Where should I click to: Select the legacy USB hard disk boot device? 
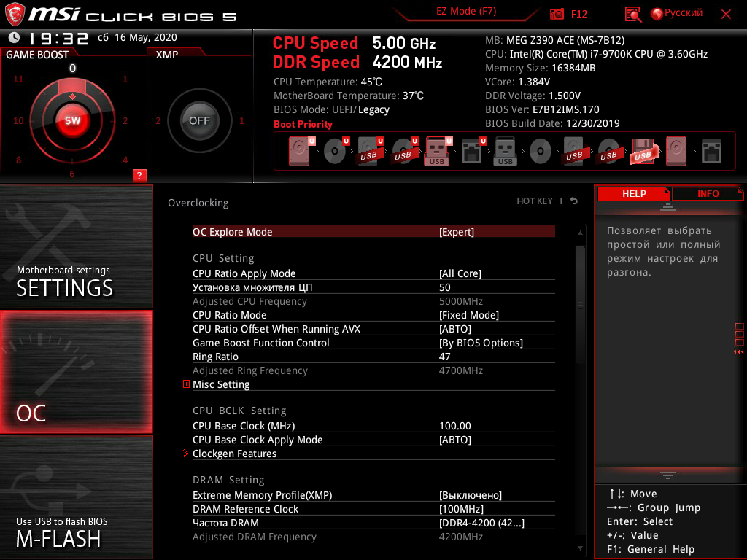[574, 152]
